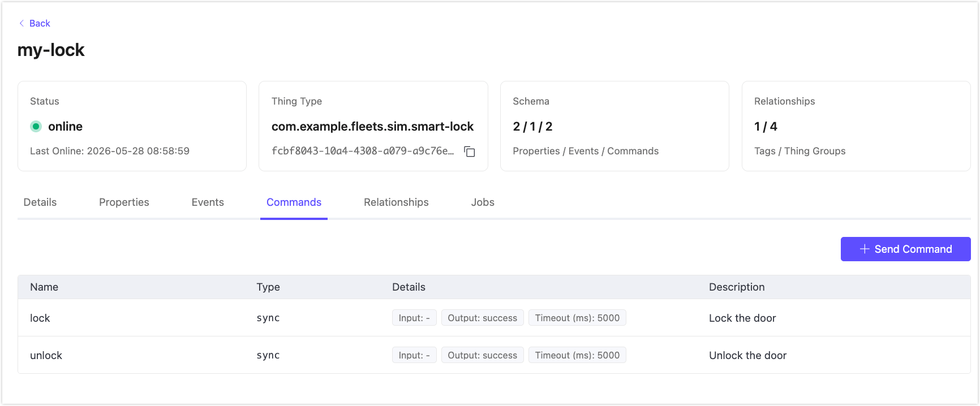Image resolution: width=980 pixels, height=406 pixels.
Task: Click thing type com.example.fleets.sim.smart-lock
Action: tap(372, 127)
